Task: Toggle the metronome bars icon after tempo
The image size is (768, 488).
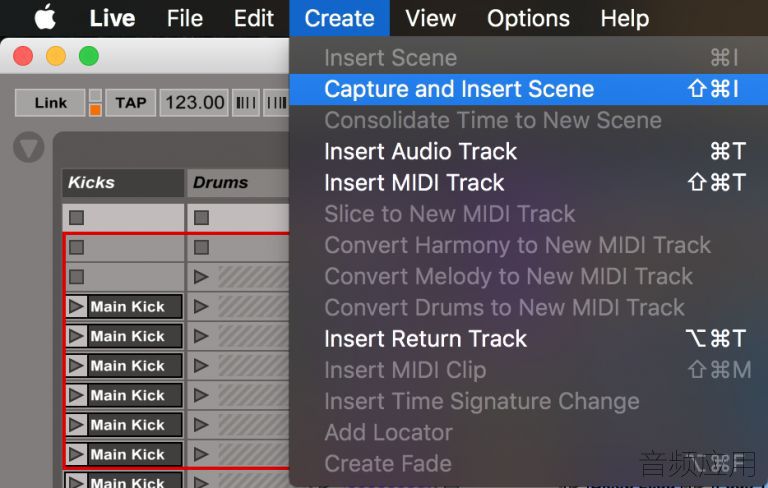Action: point(246,103)
